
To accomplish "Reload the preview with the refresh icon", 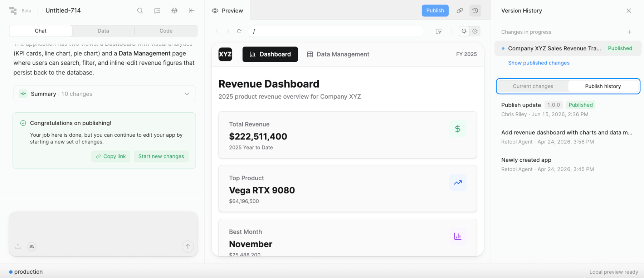I will coord(239,31).
